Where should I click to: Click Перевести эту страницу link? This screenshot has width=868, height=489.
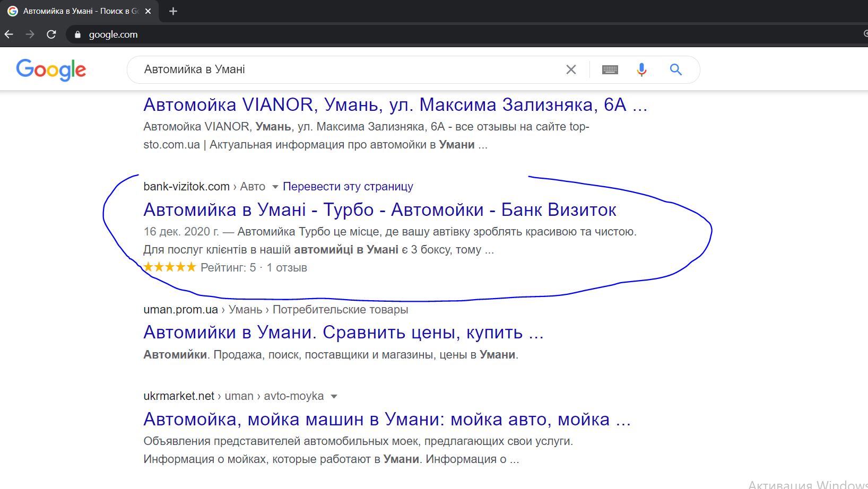348,187
